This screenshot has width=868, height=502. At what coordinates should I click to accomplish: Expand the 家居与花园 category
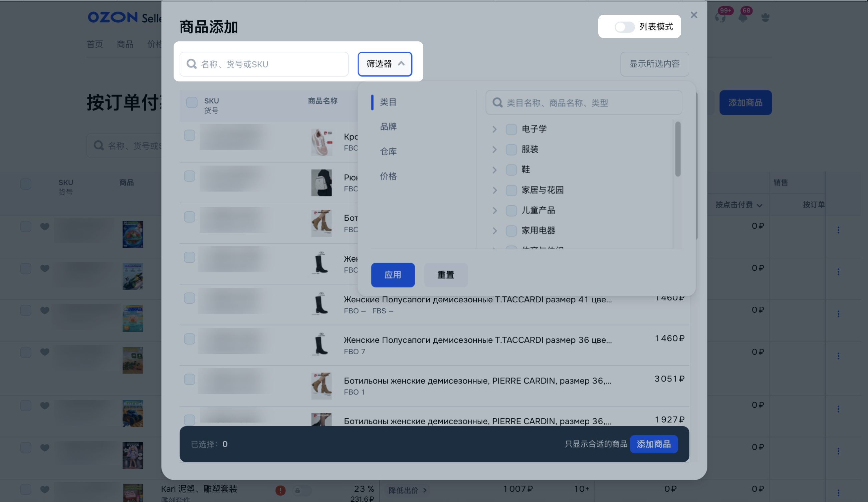point(495,190)
